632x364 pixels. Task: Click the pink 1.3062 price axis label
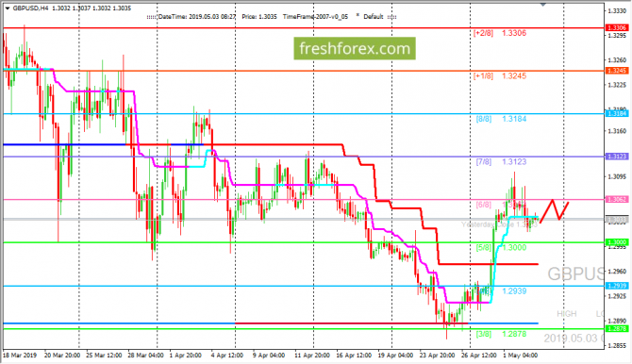click(x=617, y=199)
